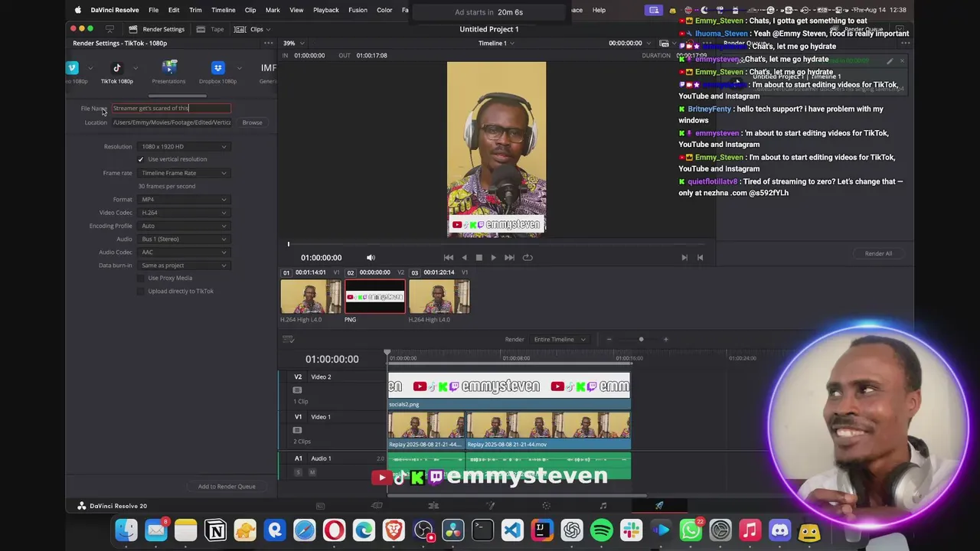Open Render range dropdown showing Entire Timeline
The image size is (980, 551).
[560, 340]
